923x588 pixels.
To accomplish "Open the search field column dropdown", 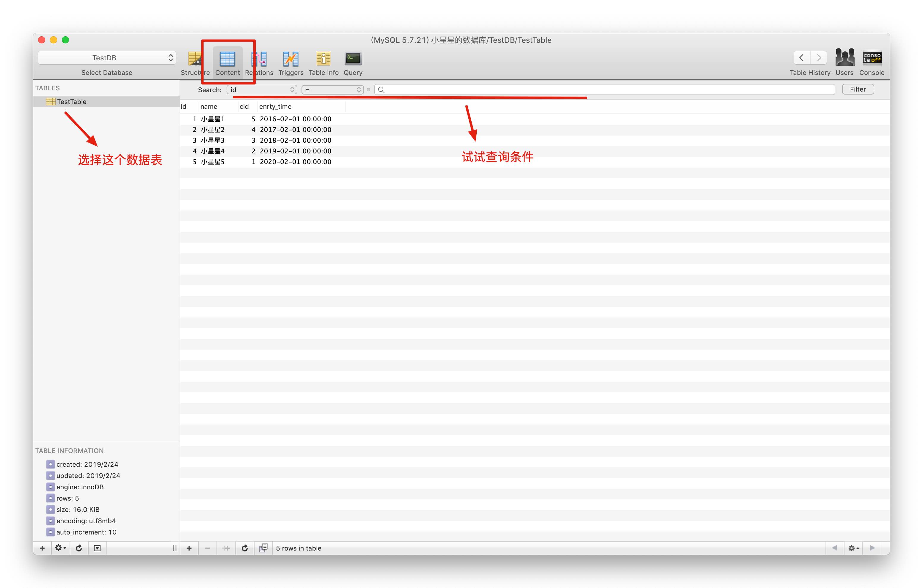I will 262,90.
